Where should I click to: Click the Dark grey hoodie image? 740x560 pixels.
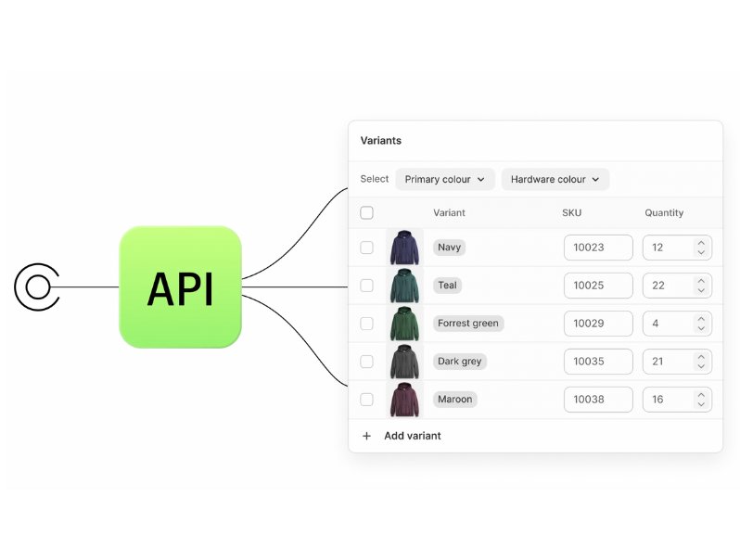tap(404, 362)
